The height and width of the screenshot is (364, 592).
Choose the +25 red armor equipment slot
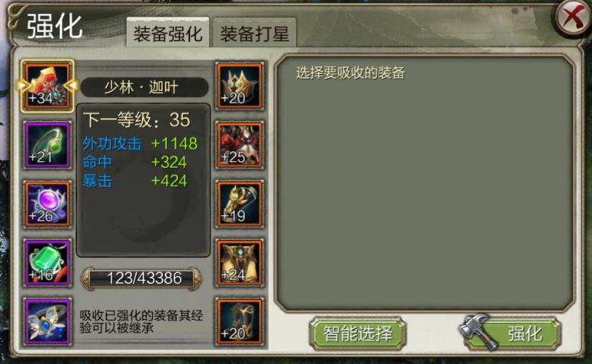[x=240, y=146]
